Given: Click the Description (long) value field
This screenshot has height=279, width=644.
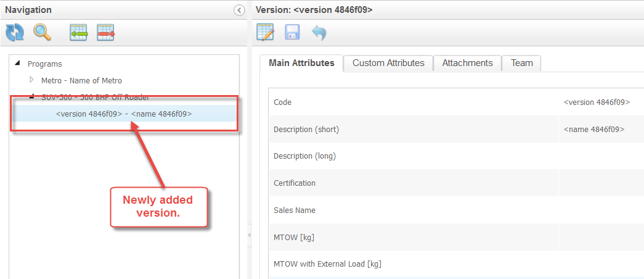Looking at the screenshot, I should click(x=600, y=156).
